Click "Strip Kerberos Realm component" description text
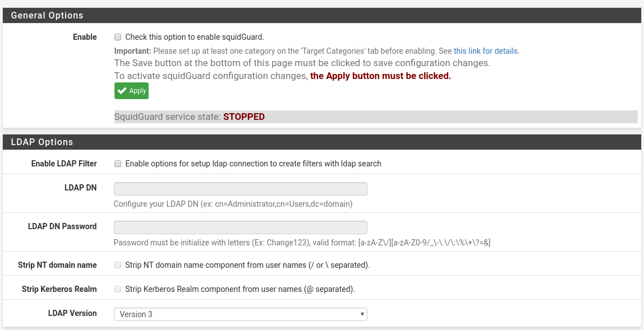 [x=240, y=289]
